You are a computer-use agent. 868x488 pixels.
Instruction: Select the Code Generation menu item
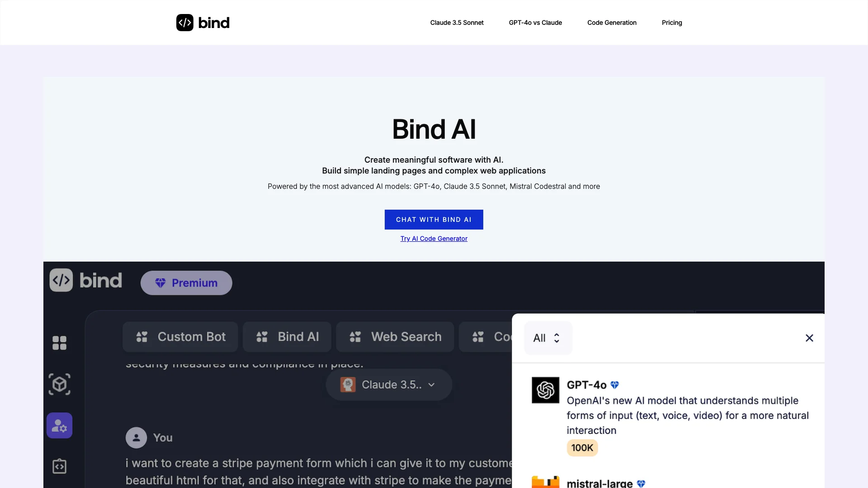(x=612, y=22)
